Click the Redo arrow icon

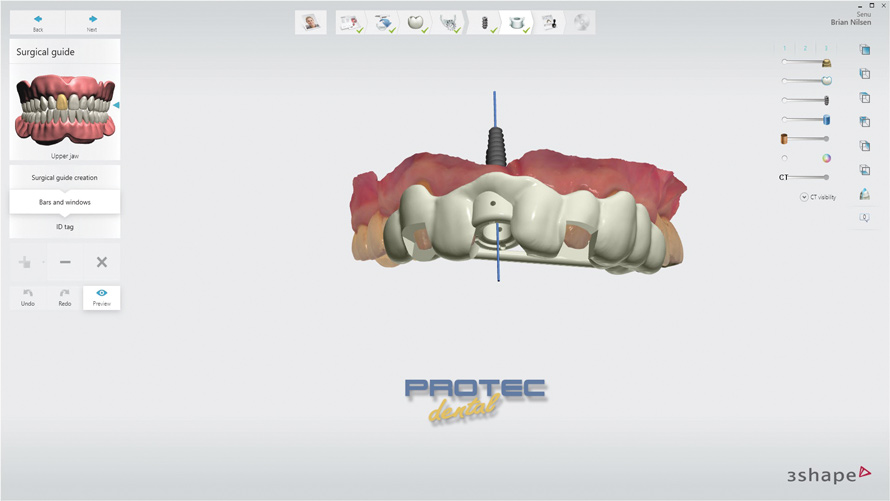pyautogui.click(x=65, y=294)
